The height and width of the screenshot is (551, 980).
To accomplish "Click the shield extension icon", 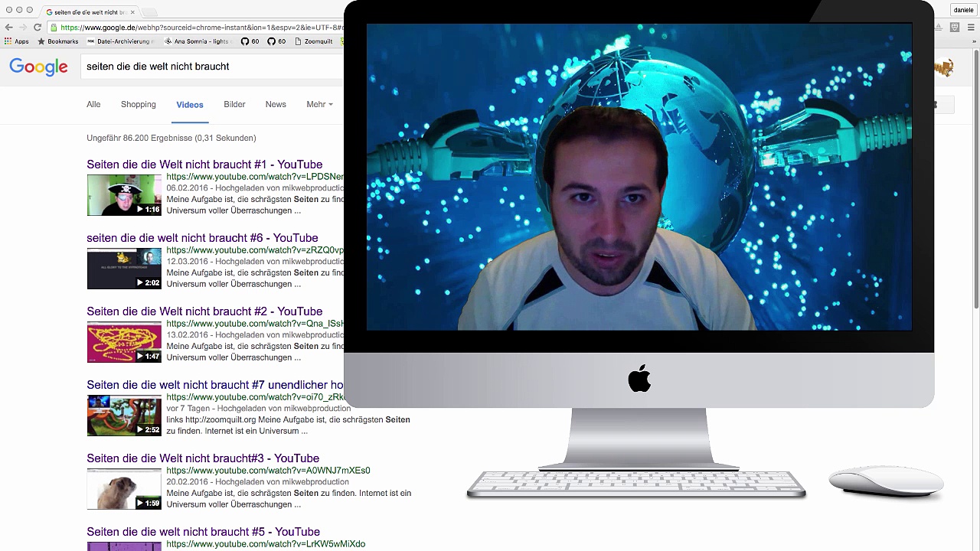I will pos(955,27).
